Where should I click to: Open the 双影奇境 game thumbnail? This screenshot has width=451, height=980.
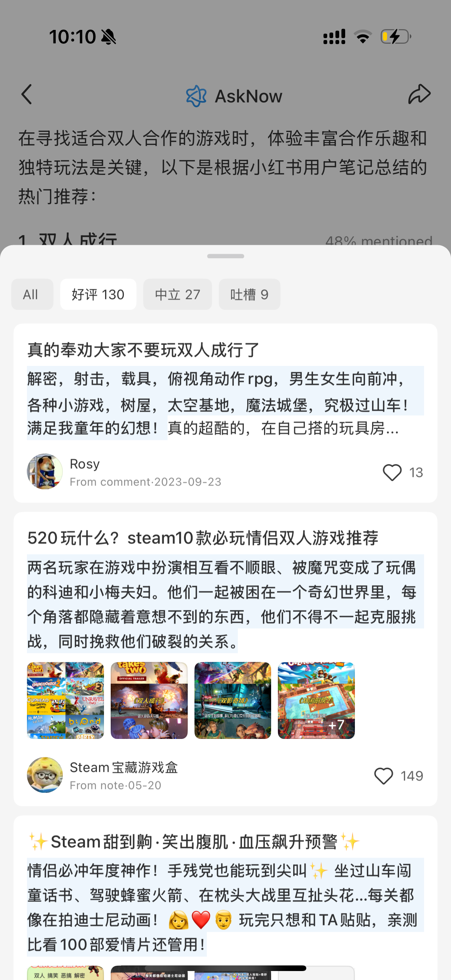pos(233,700)
